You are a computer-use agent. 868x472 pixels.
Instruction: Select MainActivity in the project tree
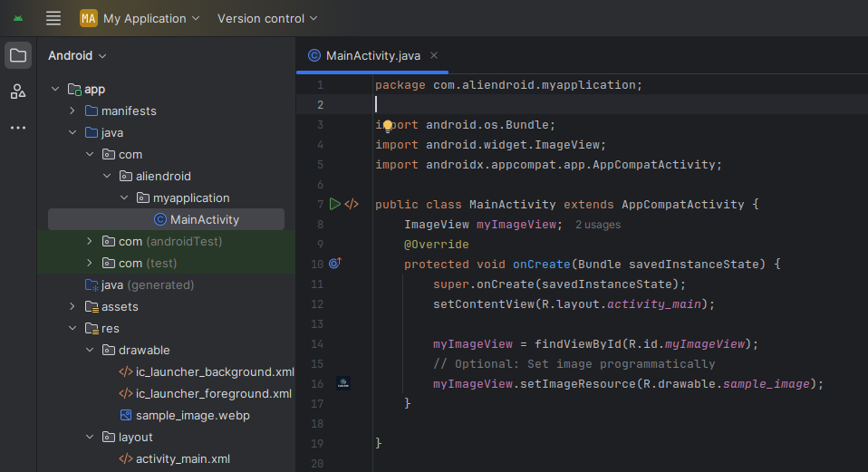point(166,219)
